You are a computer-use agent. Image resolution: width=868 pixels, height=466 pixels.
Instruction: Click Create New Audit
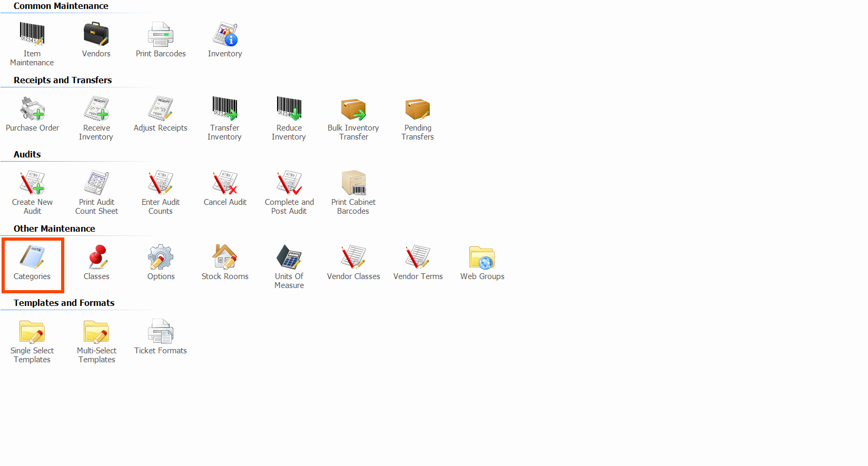[32, 183]
